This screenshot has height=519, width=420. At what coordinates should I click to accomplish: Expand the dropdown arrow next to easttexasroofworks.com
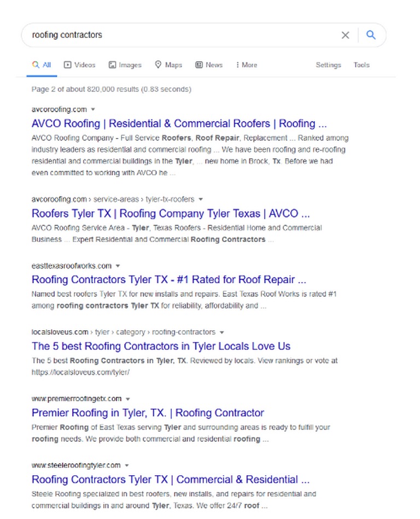point(118,266)
